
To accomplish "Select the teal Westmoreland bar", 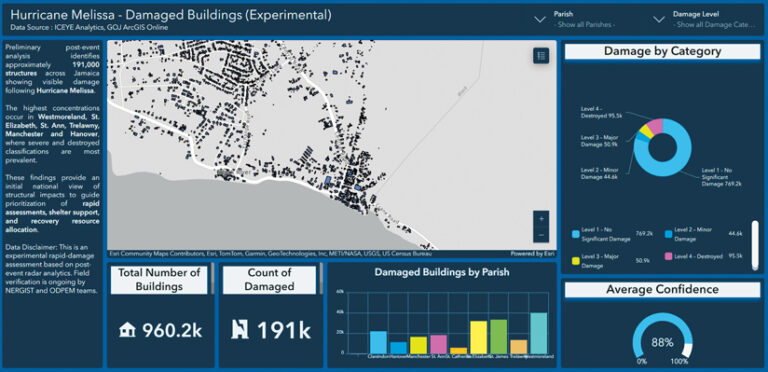I will pyautogui.click(x=539, y=333).
